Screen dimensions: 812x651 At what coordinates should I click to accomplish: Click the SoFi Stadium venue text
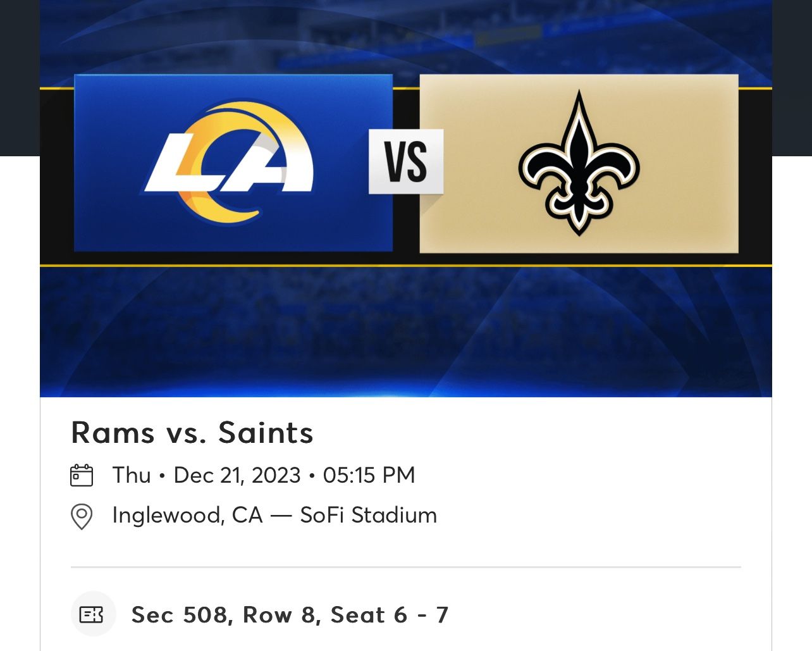369,515
